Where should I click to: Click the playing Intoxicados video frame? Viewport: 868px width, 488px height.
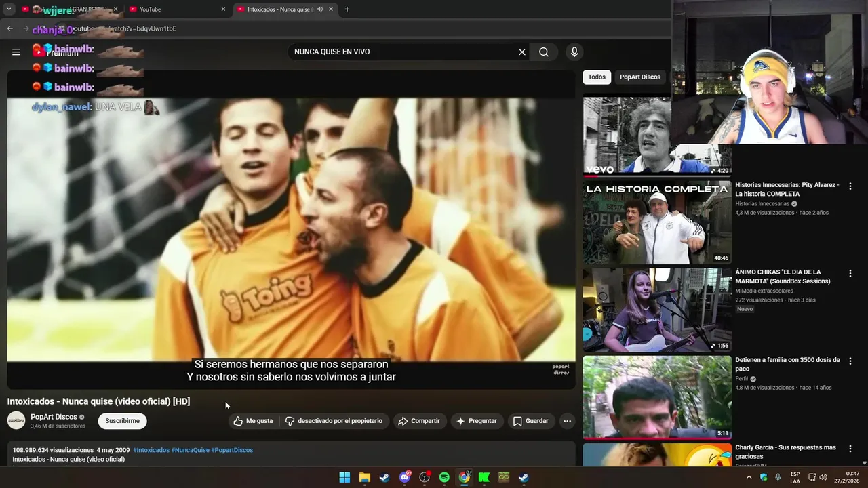(291, 230)
